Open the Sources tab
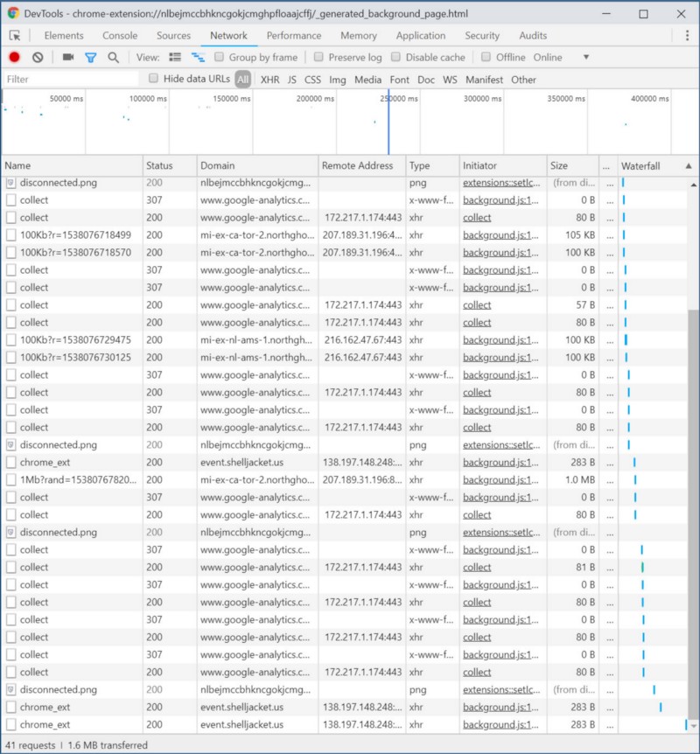 point(173,36)
